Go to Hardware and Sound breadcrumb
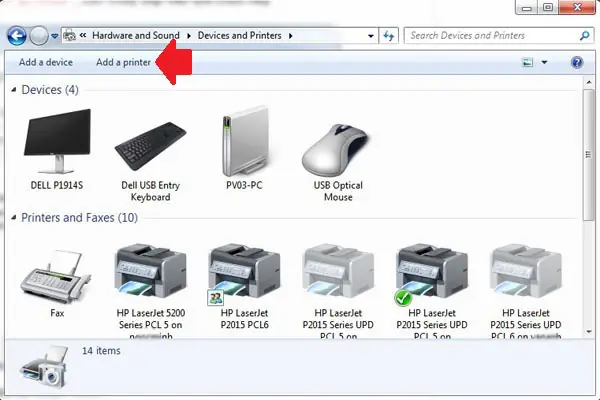 point(136,36)
